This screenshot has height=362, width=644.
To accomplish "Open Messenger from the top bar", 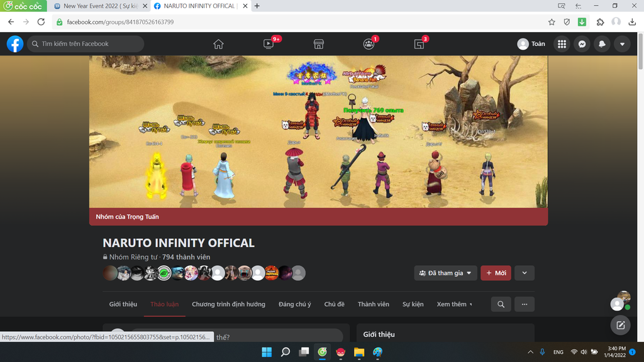I will click(582, 44).
